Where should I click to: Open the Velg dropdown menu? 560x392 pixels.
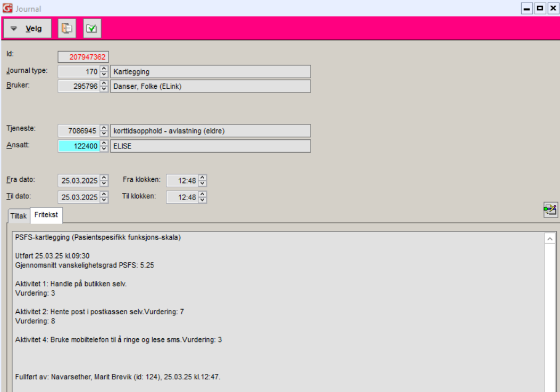pos(28,29)
